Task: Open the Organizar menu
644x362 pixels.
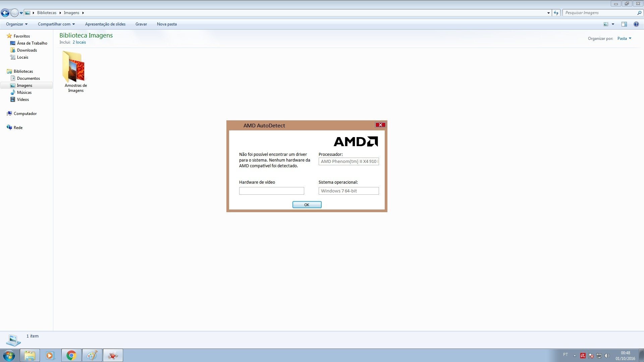Action: click(x=17, y=24)
